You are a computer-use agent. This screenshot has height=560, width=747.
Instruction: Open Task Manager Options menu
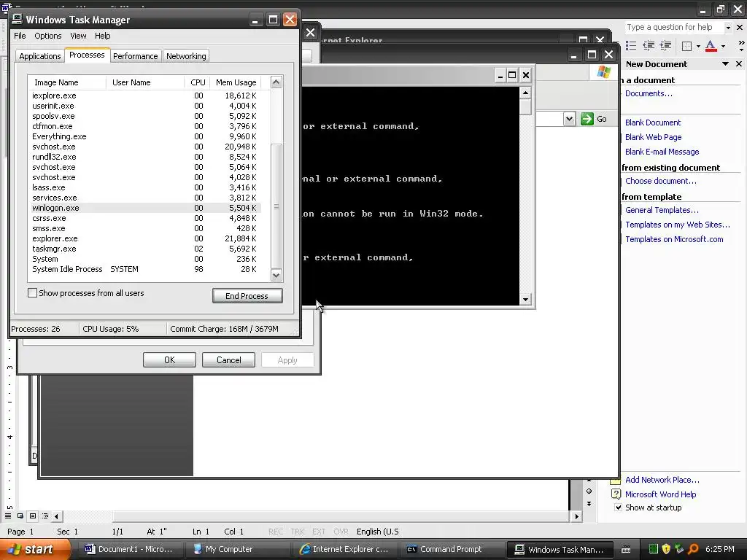pos(47,36)
